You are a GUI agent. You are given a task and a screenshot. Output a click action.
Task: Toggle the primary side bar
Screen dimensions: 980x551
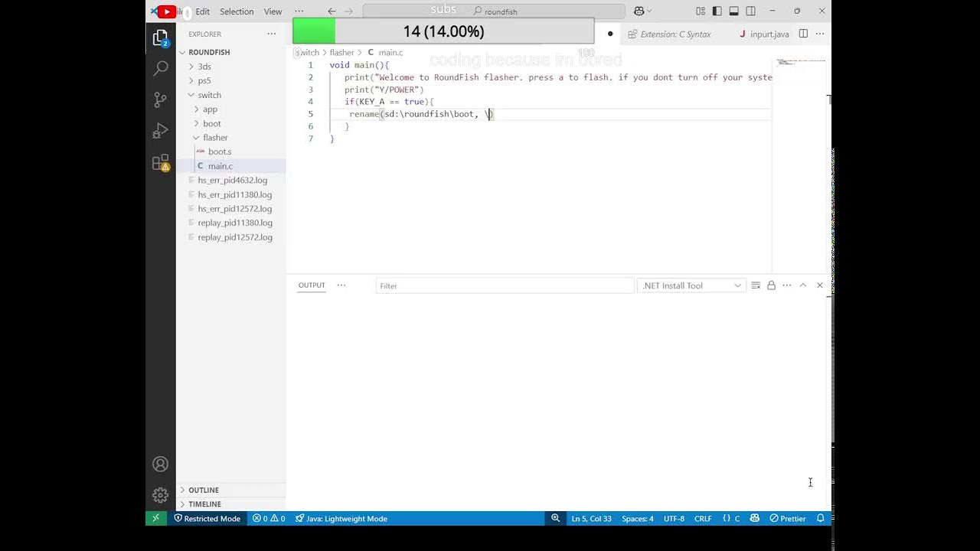coord(717,11)
